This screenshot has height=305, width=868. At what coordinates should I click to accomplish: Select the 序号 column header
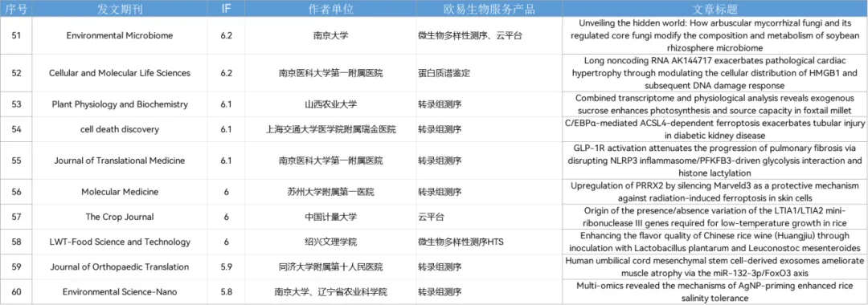click(x=17, y=10)
